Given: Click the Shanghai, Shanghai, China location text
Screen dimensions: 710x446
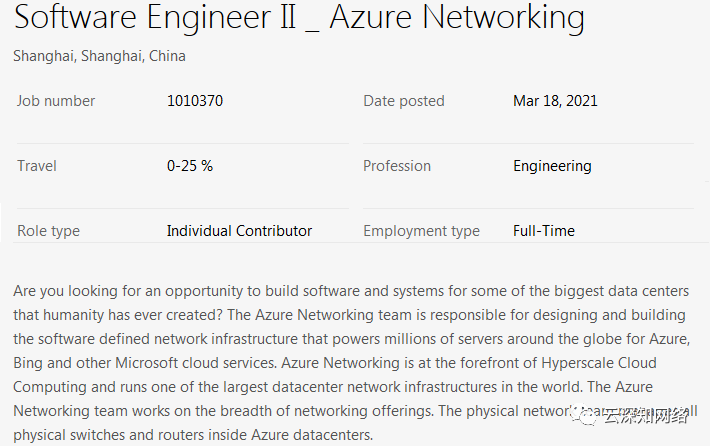Looking at the screenshot, I should (x=99, y=56).
